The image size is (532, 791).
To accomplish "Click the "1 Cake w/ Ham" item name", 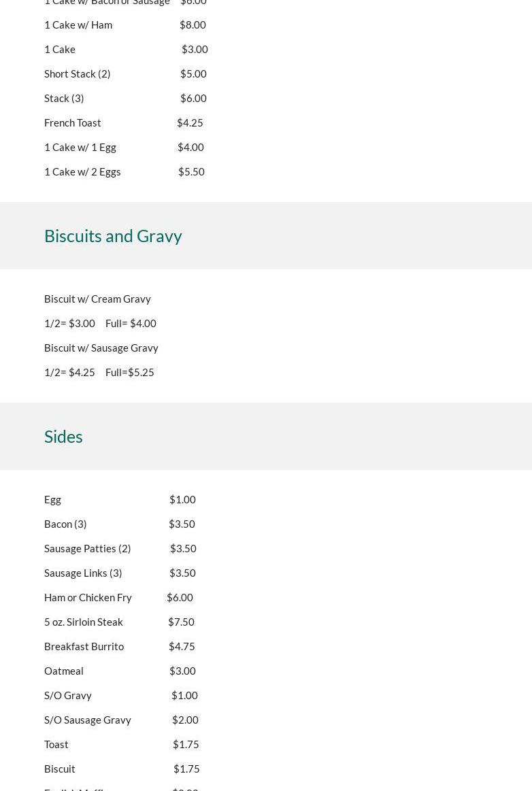I will pos(78,24).
